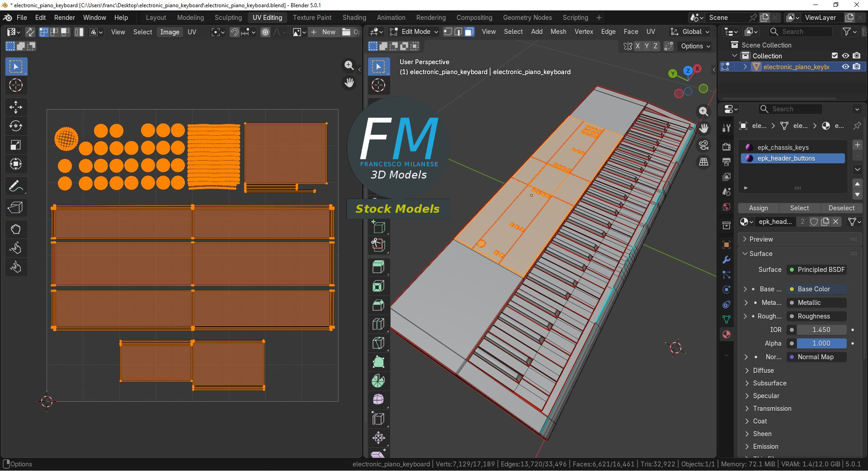Select the UV Rip Region tool
The image size is (868, 471).
tap(16, 208)
